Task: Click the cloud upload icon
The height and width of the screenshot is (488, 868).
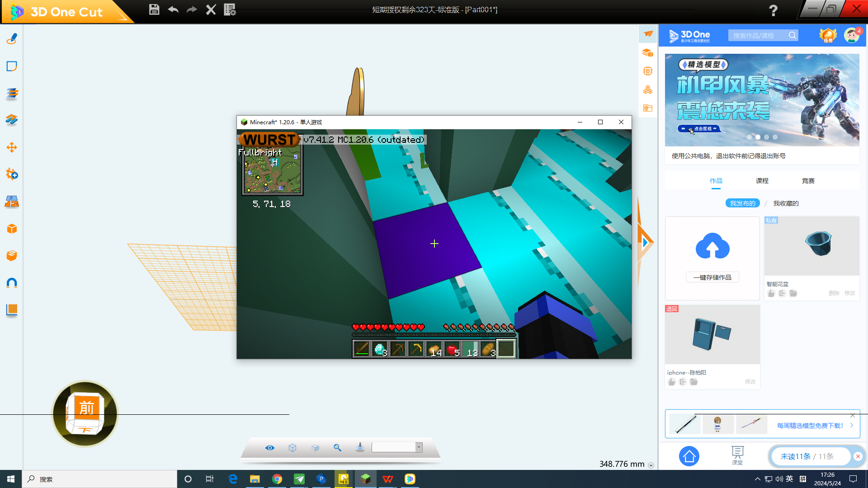Action: (x=712, y=246)
